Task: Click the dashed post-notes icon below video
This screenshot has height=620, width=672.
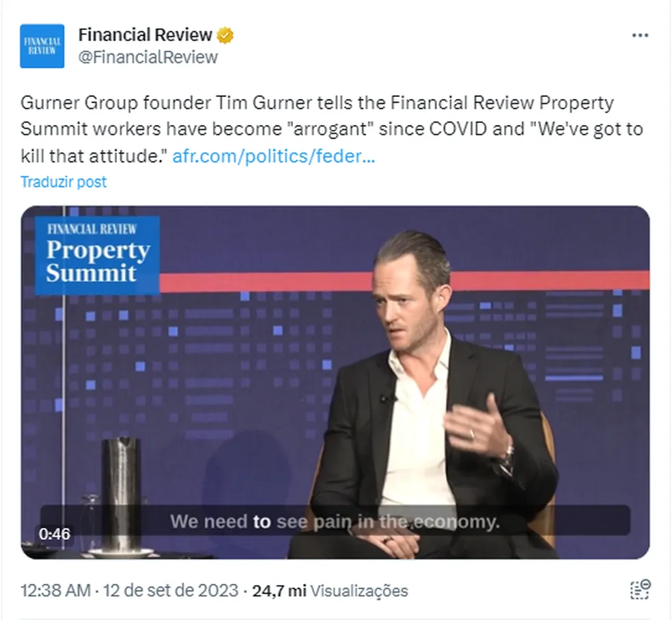Action: pos(639,589)
